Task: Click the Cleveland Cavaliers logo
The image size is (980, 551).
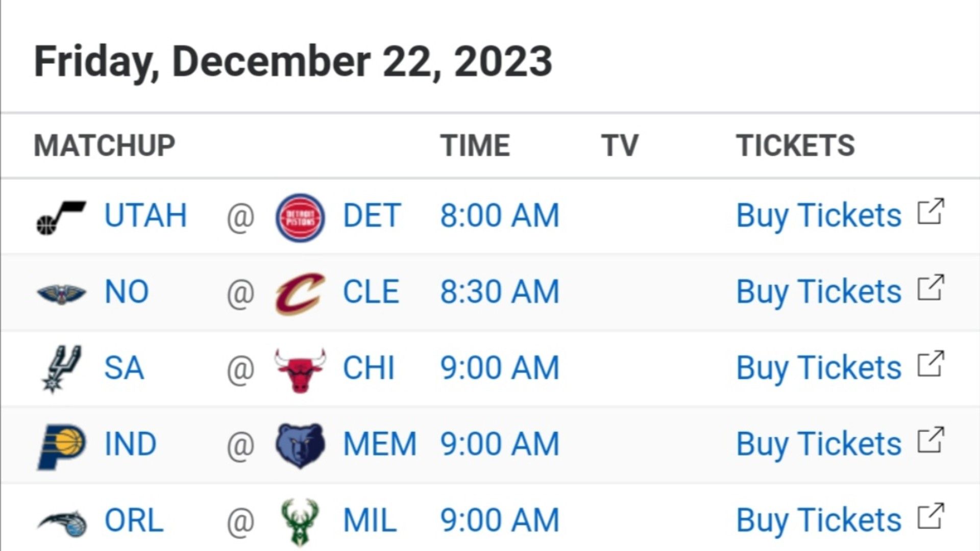Action: point(300,293)
